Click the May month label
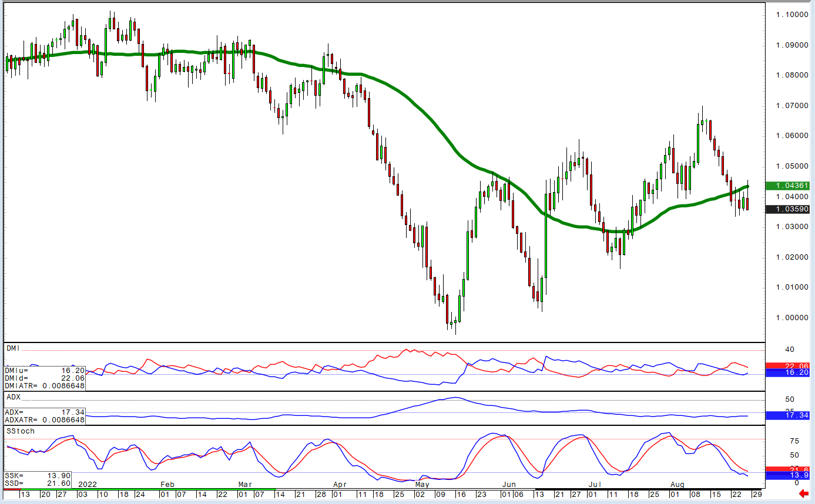 click(422, 485)
